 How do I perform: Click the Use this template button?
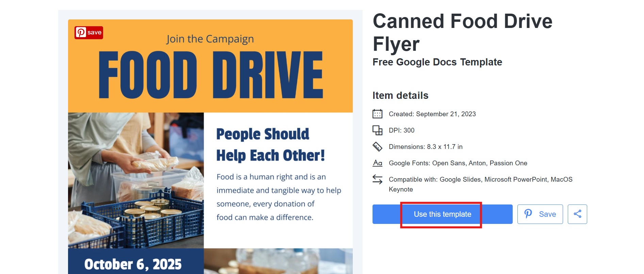(x=442, y=214)
